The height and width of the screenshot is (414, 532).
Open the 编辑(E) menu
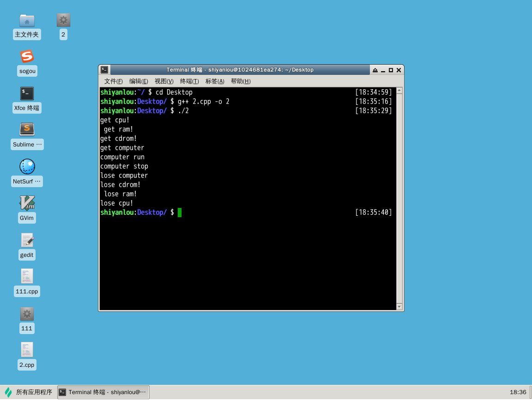(x=139, y=81)
